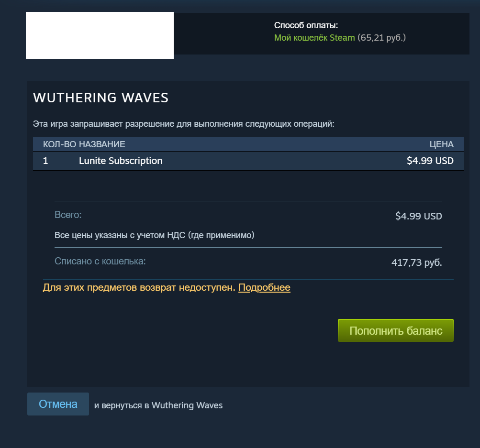
Task: Open the Подробнее refund details link
Action: tap(264, 287)
